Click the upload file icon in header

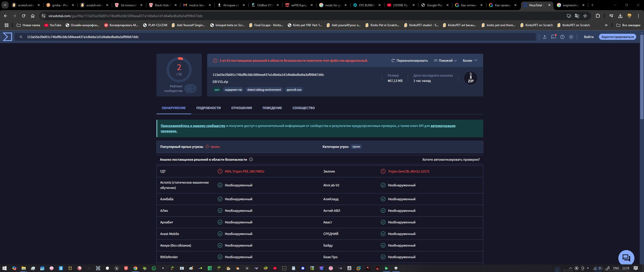coord(545,37)
